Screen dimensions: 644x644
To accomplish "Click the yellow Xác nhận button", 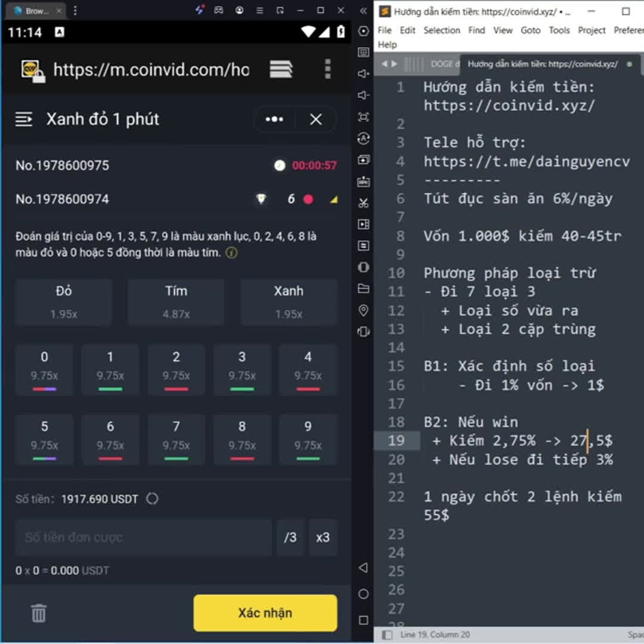I will [265, 613].
